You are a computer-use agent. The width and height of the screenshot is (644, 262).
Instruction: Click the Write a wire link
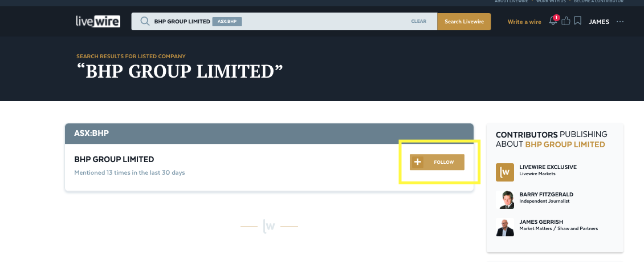click(524, 22)
